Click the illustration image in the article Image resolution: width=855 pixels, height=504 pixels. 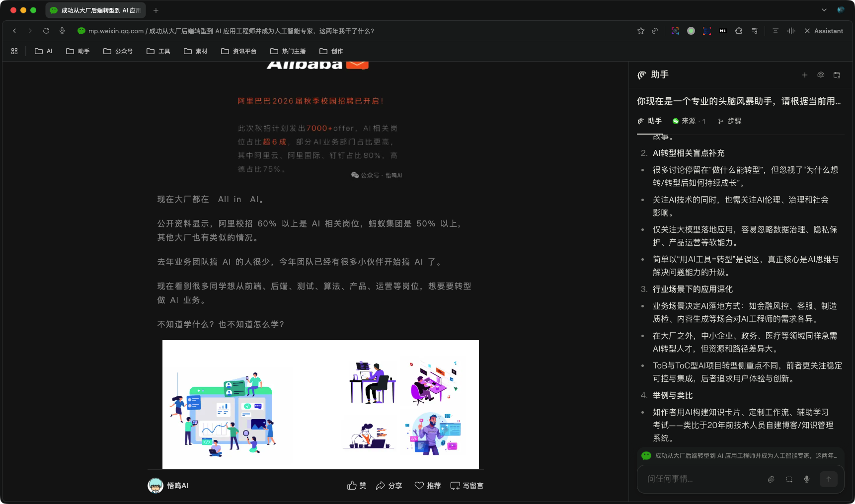[320, 405]
